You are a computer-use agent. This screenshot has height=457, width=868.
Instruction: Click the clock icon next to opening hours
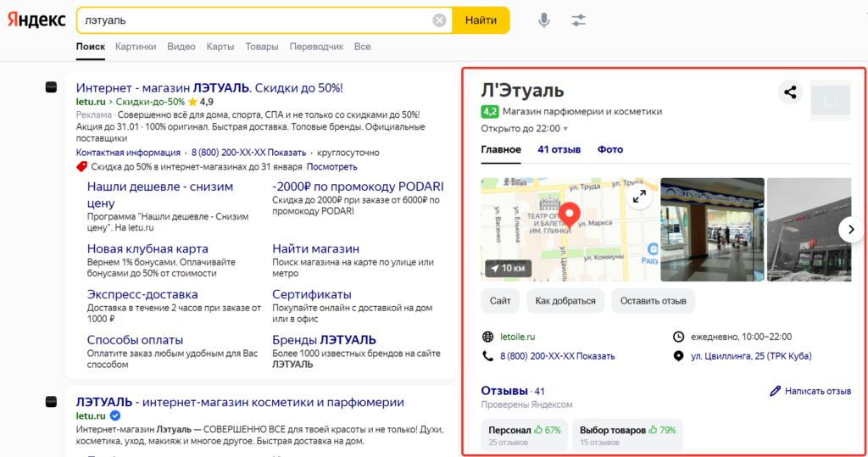tap(679, 337)
